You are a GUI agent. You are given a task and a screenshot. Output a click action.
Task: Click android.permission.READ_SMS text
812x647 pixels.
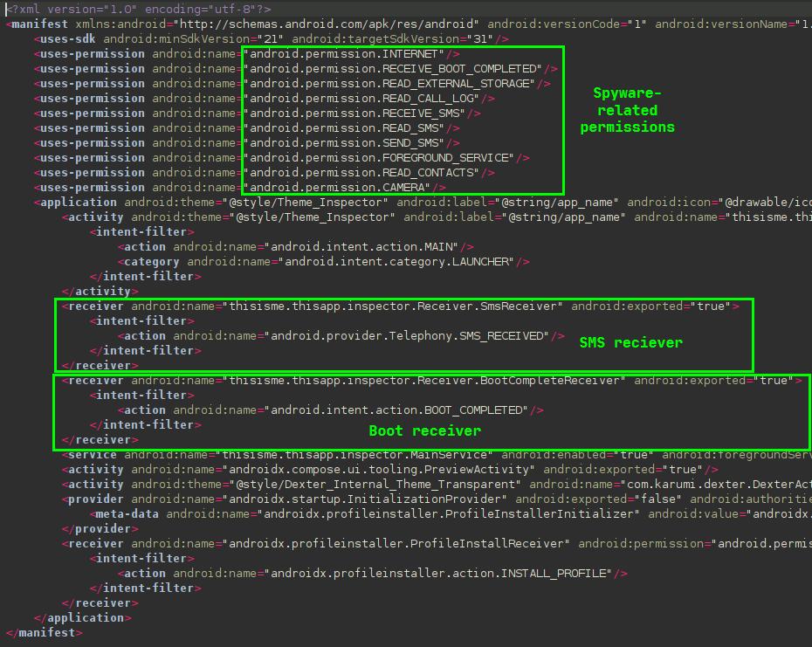pyautogui.click(x=344, y=128)
